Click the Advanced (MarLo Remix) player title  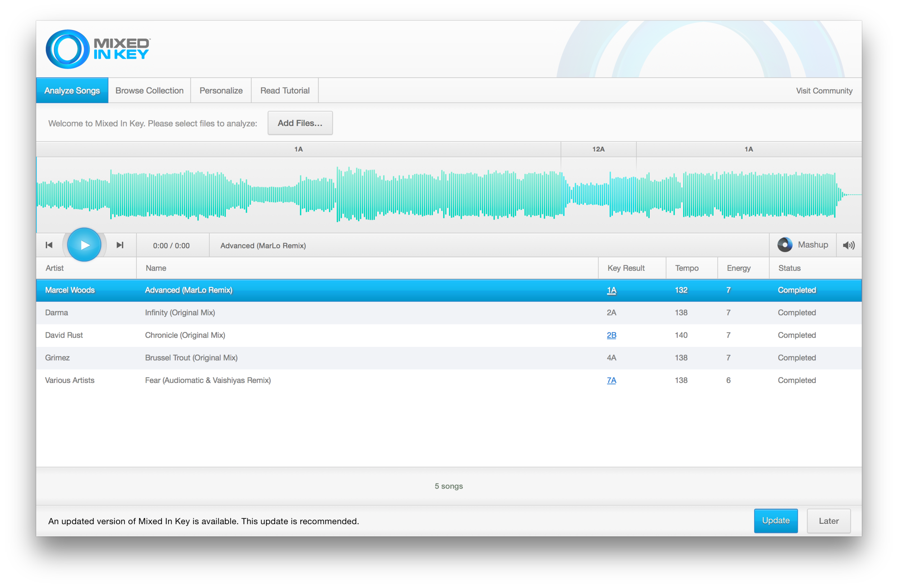263,246
